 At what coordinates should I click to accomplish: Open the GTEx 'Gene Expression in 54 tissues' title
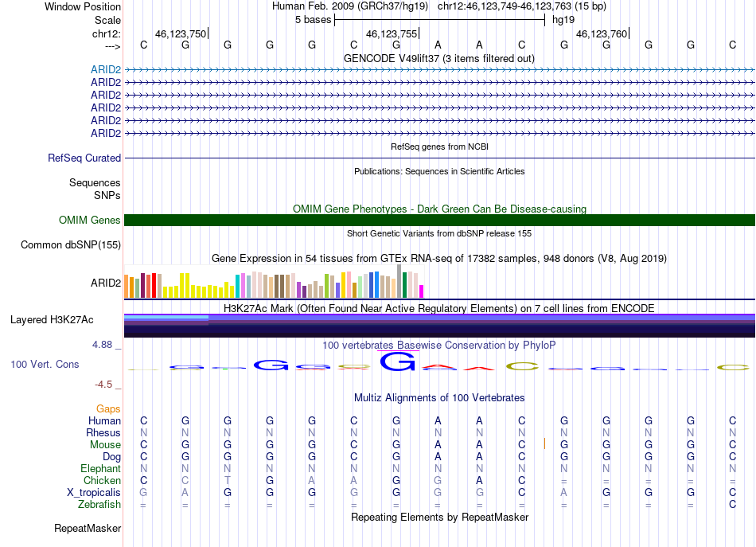(x=439, y=258)
